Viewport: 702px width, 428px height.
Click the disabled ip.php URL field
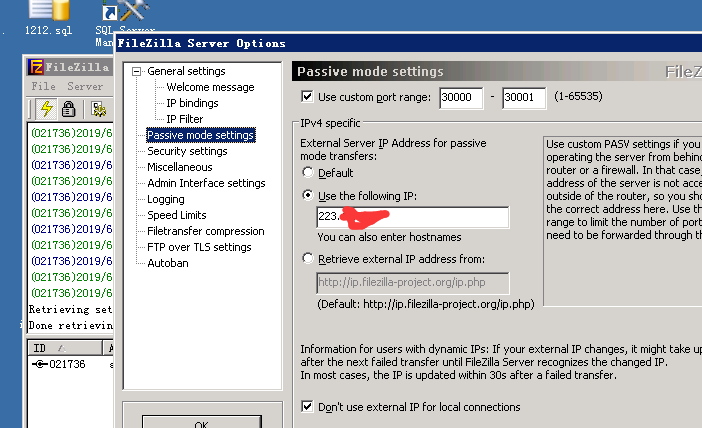(412, 282)
